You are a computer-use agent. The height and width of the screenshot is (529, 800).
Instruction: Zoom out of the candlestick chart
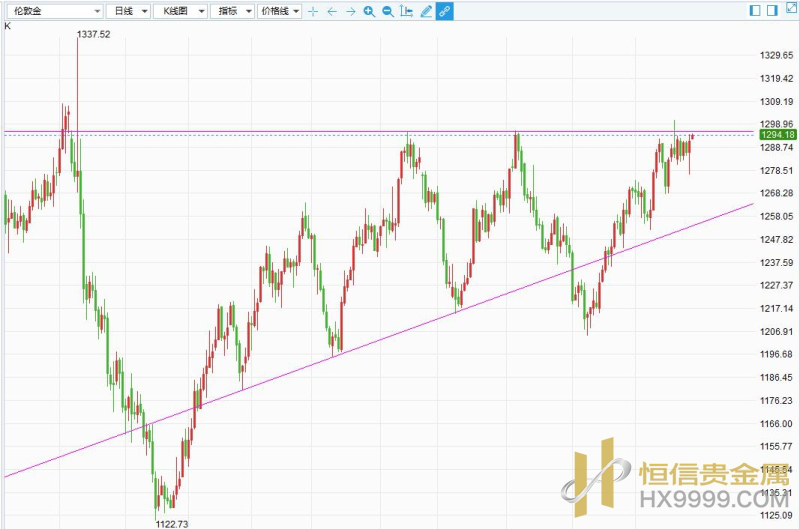pyautogui.click(x=387, y=11)
